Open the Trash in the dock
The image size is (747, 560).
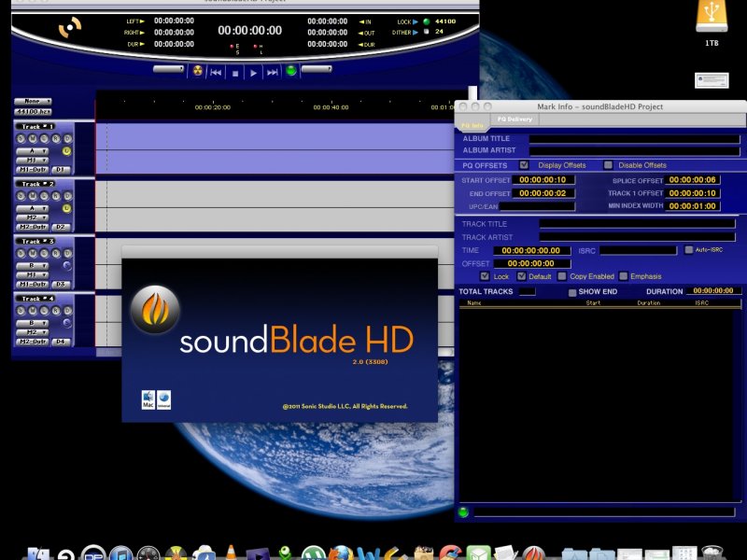point(712,553)
